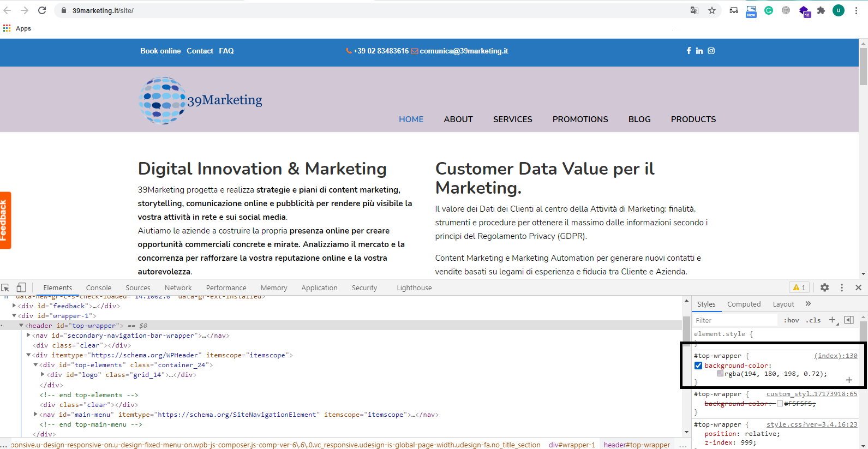Open the Computed tab in Styles pane

click(744, 304)
